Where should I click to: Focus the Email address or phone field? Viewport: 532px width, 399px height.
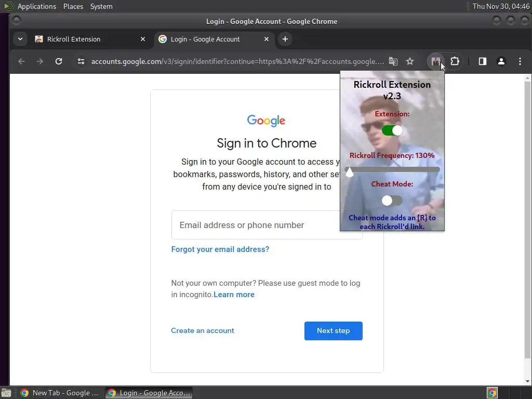click(256, 225)
